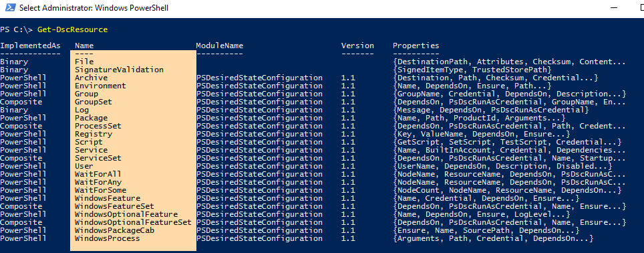Screen dimensions: 644x253
Task: Select the ImplementedAs column header
Action: pyautogui.click(x=30, y=46)
